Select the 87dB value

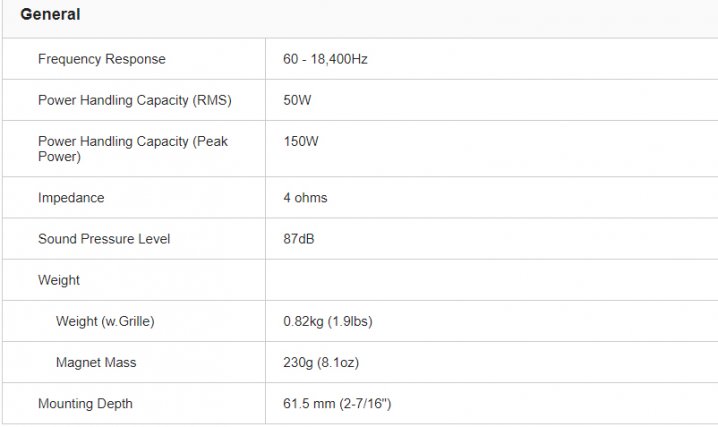300,239
